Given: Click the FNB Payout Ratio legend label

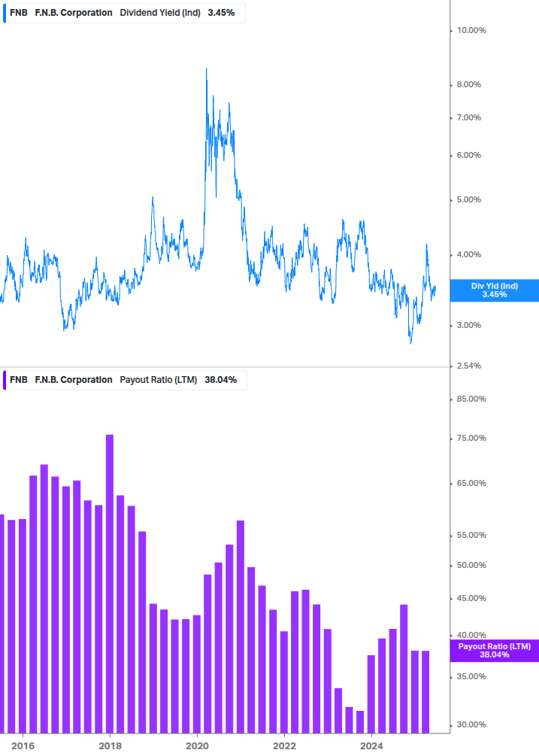Looking at the screenshot, I should point(125,380).
